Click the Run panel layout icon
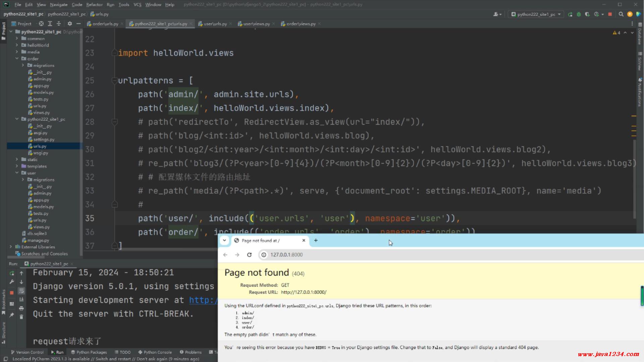The width and height of the screenshot is (644, 362). [x=12, y=304]
